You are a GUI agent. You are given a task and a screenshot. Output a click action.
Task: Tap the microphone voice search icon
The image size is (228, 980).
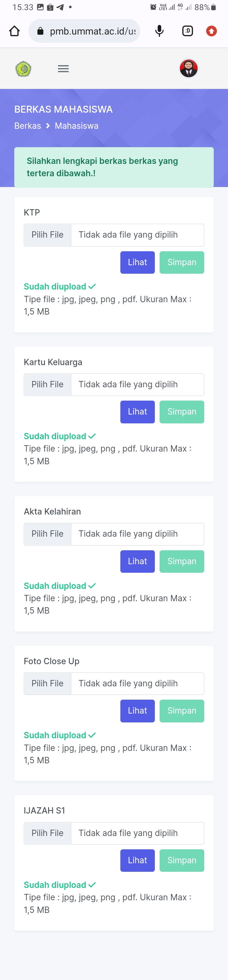160,31
